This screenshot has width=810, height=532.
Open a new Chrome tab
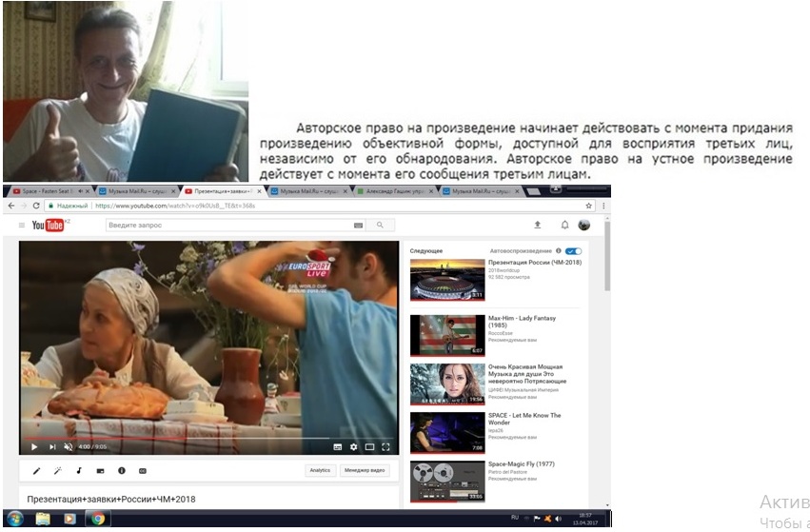(x=533, y=191)
